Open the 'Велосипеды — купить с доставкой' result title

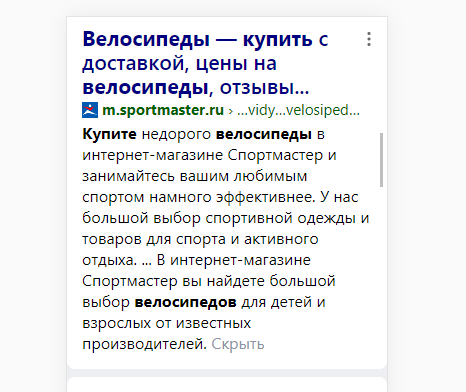pos(205,63)
